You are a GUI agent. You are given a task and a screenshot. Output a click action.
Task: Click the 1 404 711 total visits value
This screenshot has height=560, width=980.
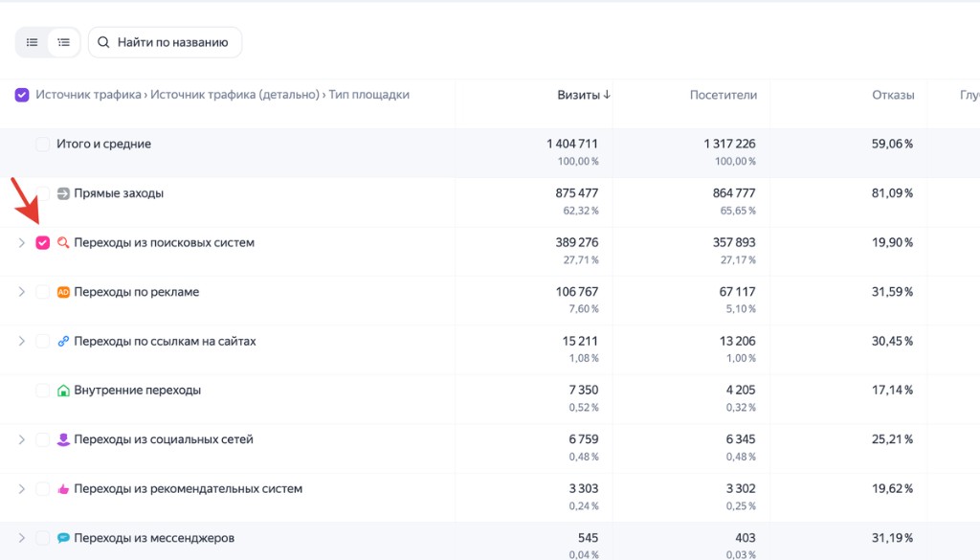pyautogui.click(x=572, y=144)
